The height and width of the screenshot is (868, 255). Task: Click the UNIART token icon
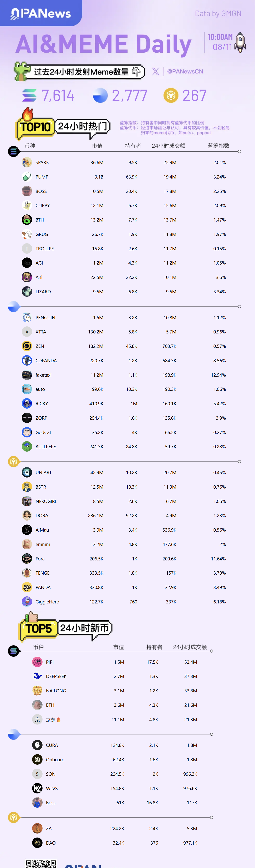tap(27, 472)
